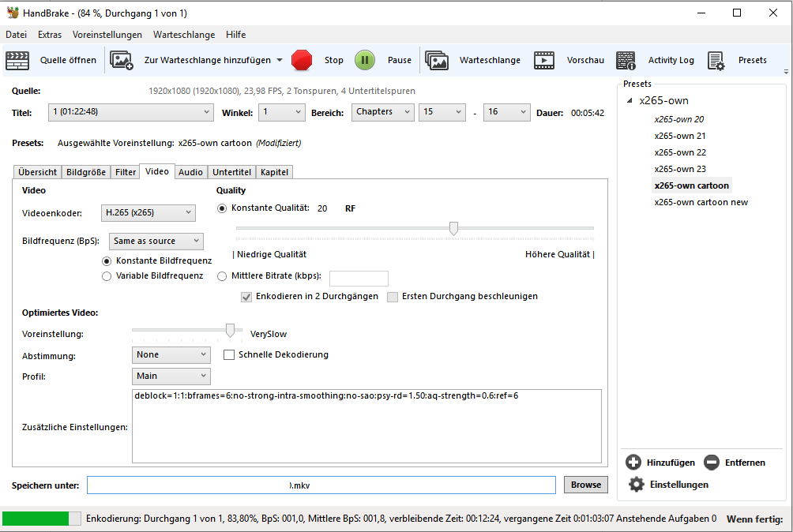The width and height of the screenshot is (793, 532).
Task: Click the Warteschlange stacked images icon
Action: pos(437,60)
